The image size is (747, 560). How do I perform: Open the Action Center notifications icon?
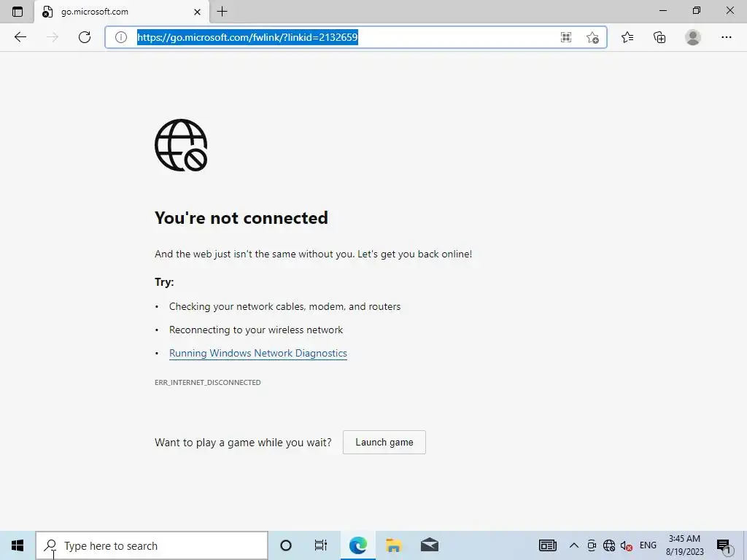pos(724,546)
